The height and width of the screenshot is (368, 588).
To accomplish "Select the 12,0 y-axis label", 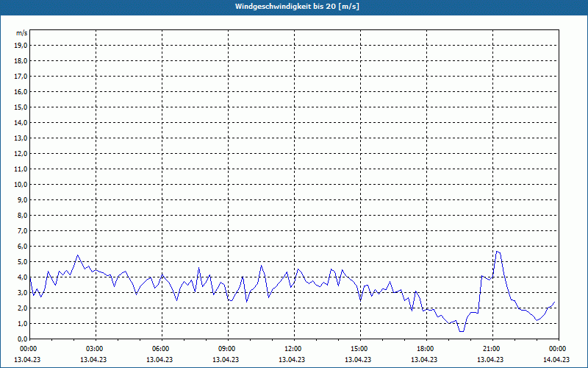I will [x=21, y=154].
